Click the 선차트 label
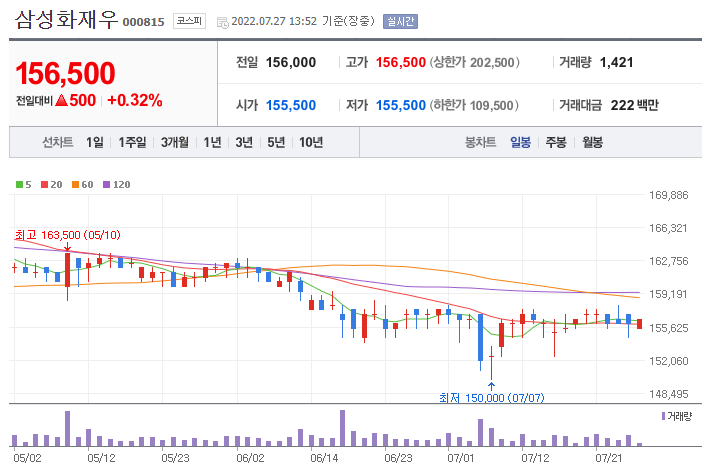The width and height of the screenshot is (702, 469). click(x=57, y=142)
